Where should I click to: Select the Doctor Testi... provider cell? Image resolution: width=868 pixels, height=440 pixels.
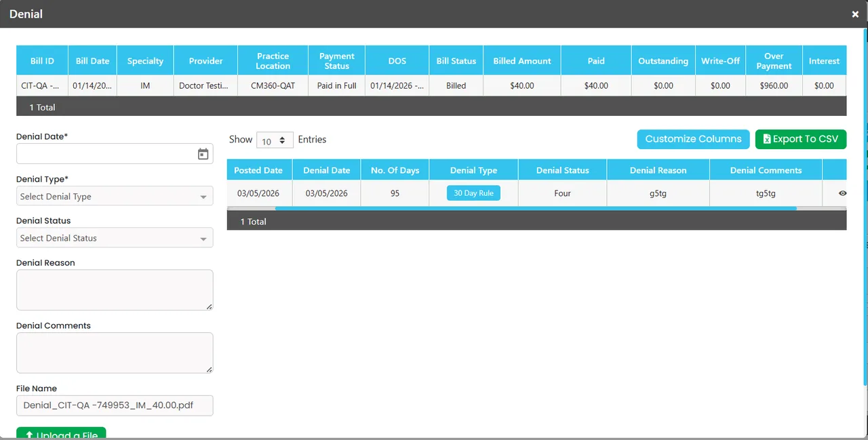(206, 86)
